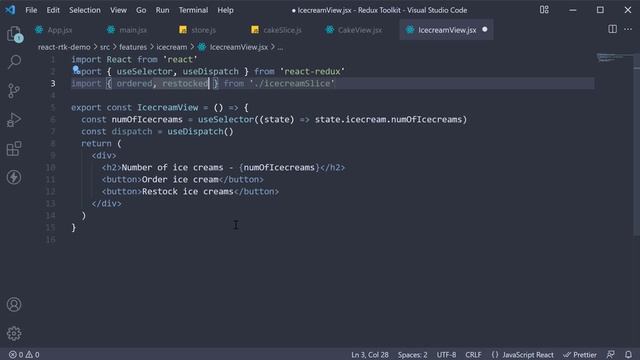Screen dimensions: 640x360
Task: Click 'useDispatch()' call on dispatch line
Action: click(x=200, y=131)
